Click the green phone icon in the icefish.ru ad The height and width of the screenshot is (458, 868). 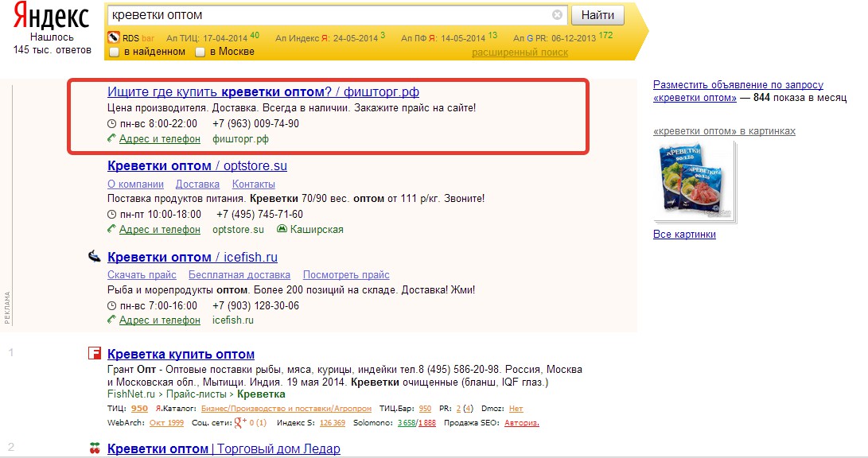(111, 320)
